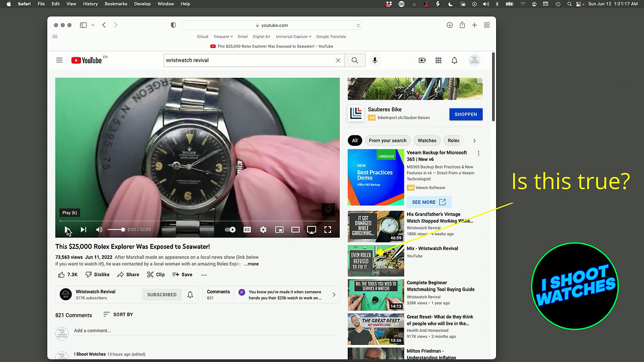Open options menu for Veeam Backup ad
644x362 pixels.
point(478,153)
